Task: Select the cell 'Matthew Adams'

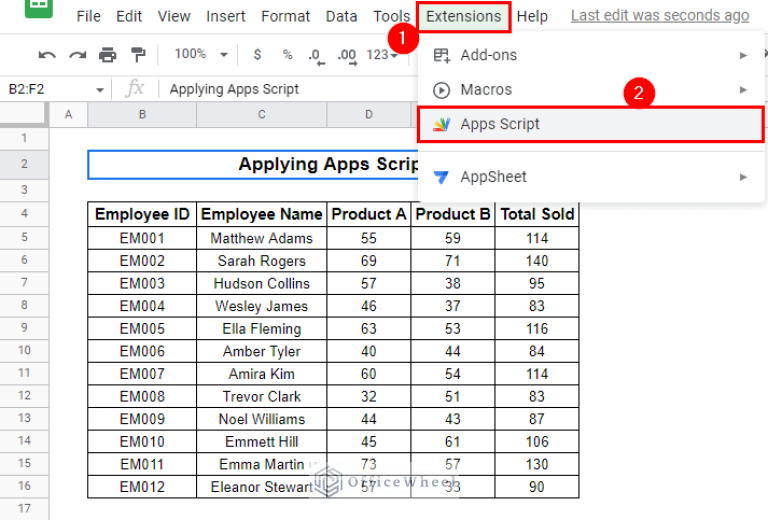Action: click(262, 238)
